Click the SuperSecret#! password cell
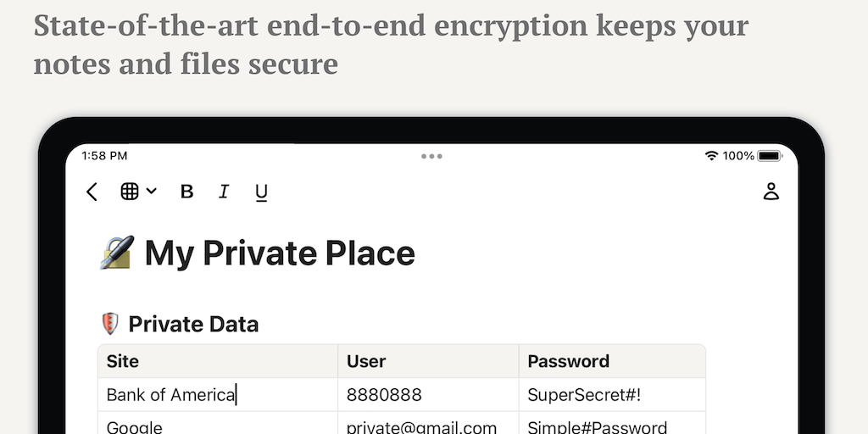 (583, 395)
